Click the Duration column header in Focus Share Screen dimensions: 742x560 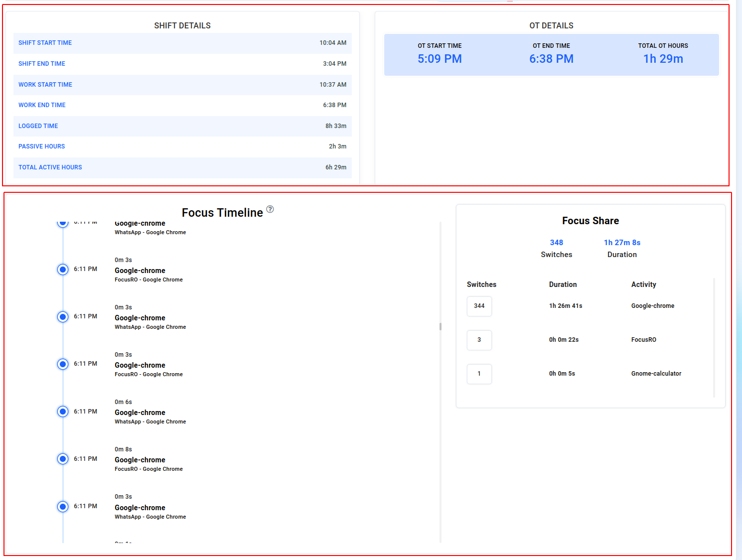(563, 284)
